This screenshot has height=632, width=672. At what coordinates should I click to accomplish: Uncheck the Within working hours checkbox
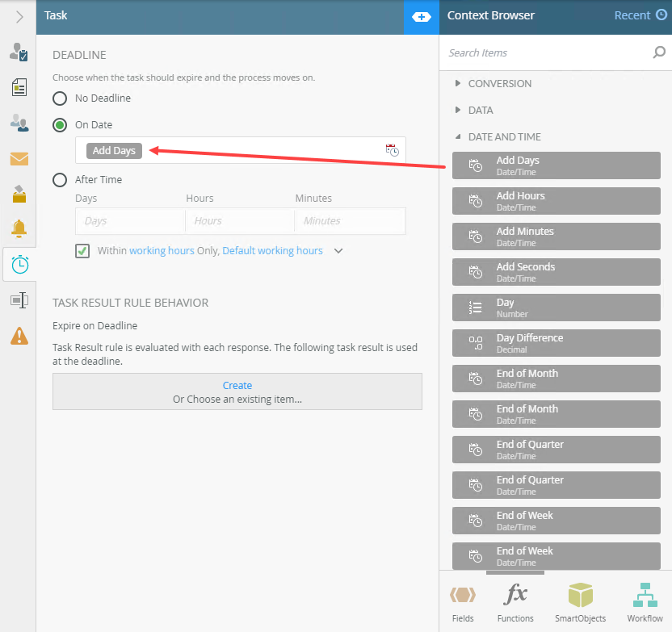click(x=82, y=251)
